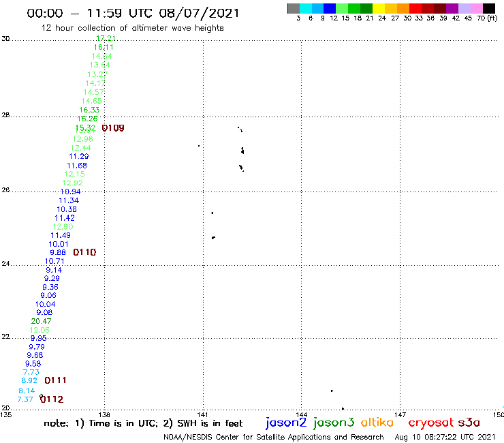The height and width of the screenshot is (443, 504).
Task: Click the 11.49 wave height value
Action: 61,236
